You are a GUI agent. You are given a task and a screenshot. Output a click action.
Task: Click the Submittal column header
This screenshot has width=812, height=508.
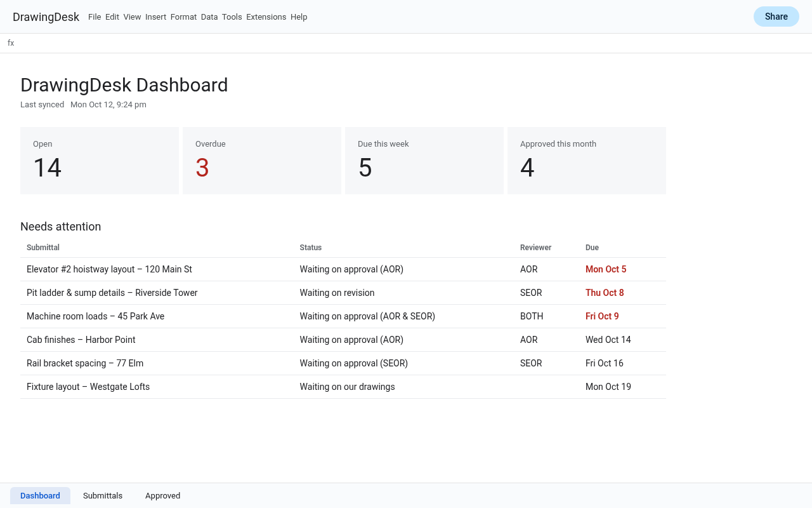pyautogui.click(x=43, y=248)
